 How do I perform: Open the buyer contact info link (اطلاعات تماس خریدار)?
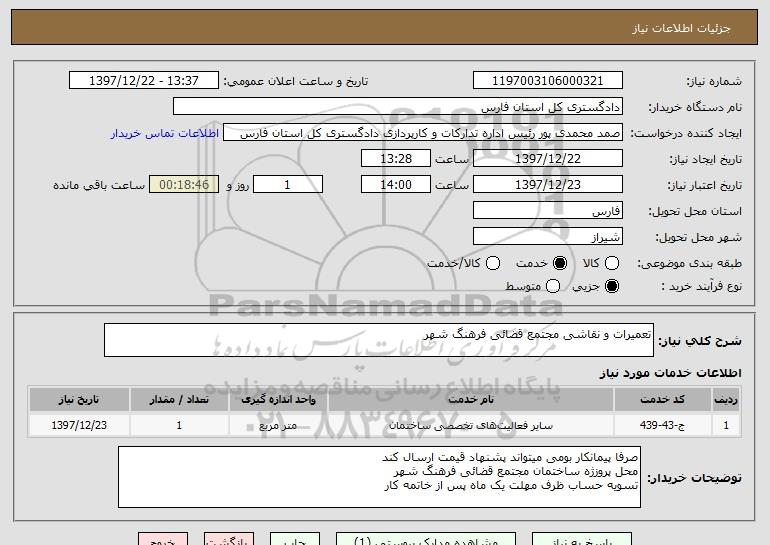[x=165, y=133]
